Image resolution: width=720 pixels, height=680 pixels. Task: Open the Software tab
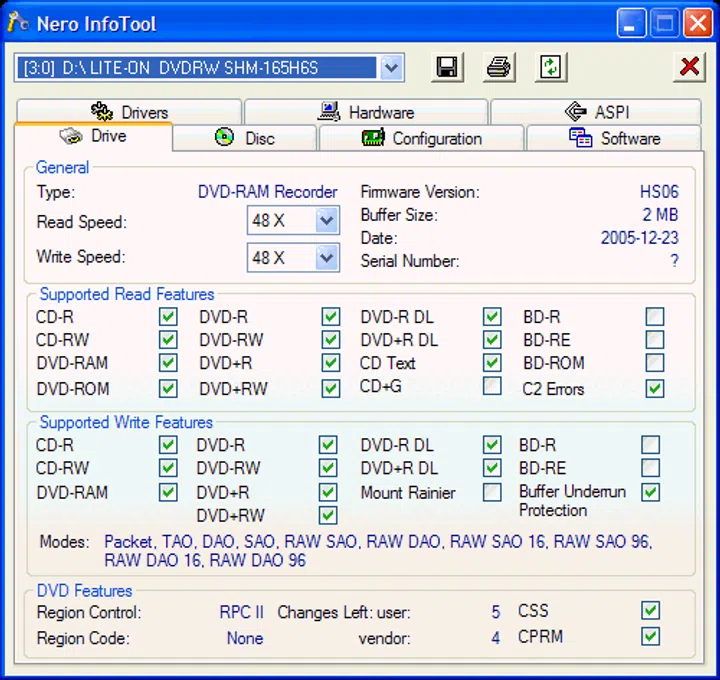pyautogui.click(x=614, y=138)
